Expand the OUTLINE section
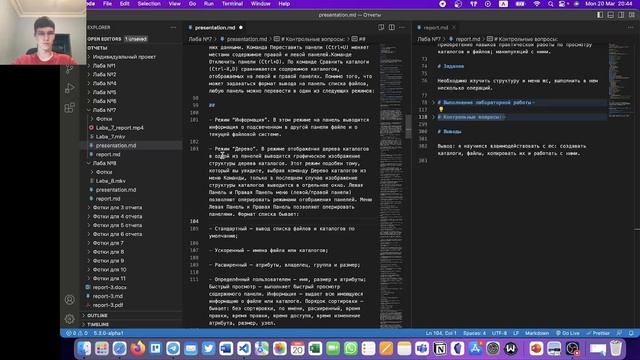The height and width of the screenshot is (360, 640). (97, 316)
